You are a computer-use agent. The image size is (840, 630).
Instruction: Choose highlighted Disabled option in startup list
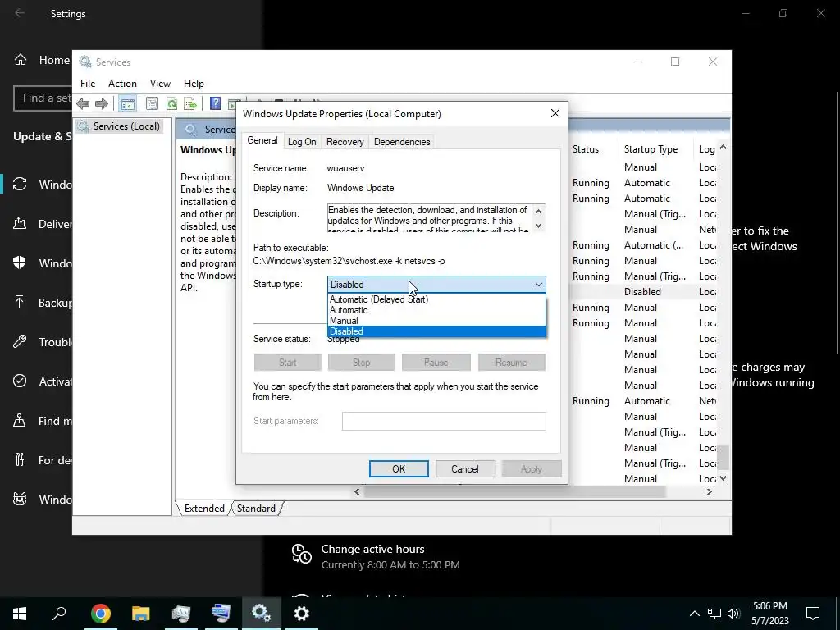(436, 331)
